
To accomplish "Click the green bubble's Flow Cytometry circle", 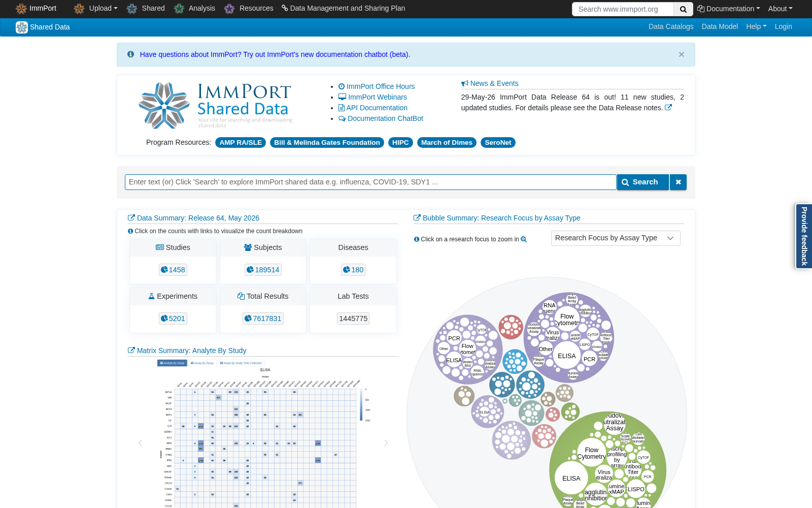I will 592,453.
